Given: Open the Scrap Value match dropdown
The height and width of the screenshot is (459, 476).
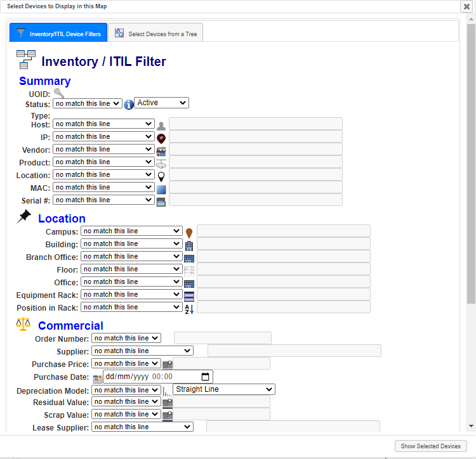Looking at the screenshot, I should (126, 415).
